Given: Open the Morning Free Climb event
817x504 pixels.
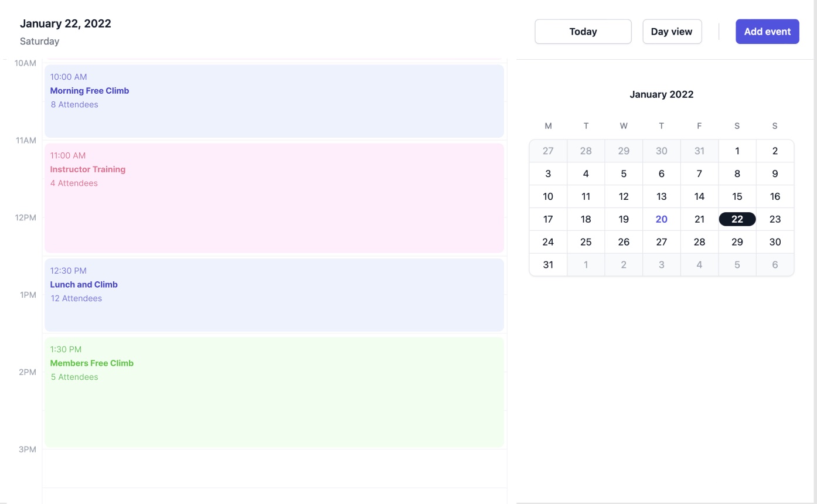Looking at the screenshot, I should click(274, 100).
